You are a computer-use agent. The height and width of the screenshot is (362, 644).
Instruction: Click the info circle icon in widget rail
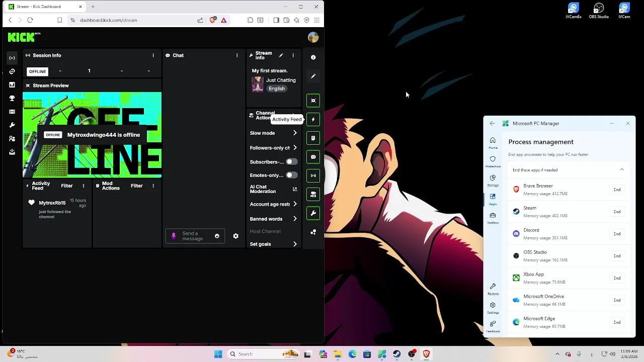tap(313, 57)
